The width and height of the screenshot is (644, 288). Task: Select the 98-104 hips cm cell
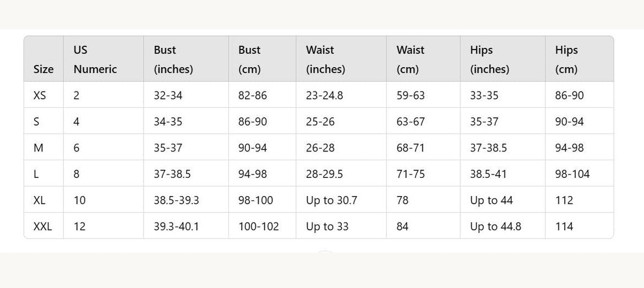tap(572, 174)
